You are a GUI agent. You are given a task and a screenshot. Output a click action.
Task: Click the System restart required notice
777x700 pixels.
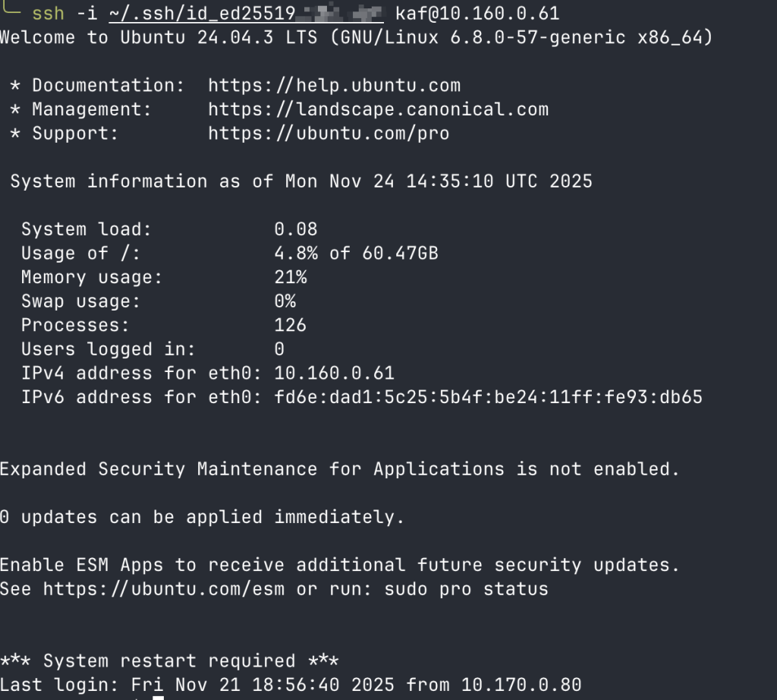(169, 661)
